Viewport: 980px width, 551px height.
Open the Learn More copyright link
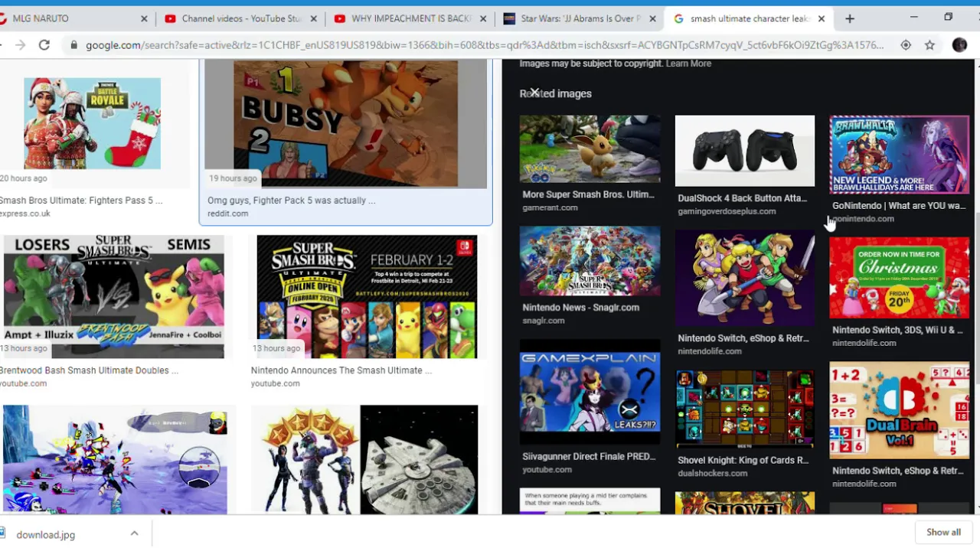(x=688, y=64)
